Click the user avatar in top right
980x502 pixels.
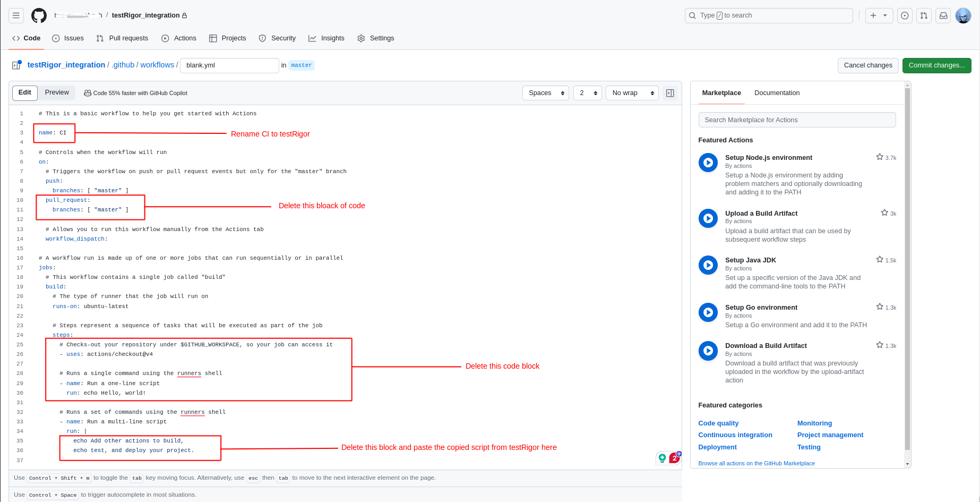point(963,15)
